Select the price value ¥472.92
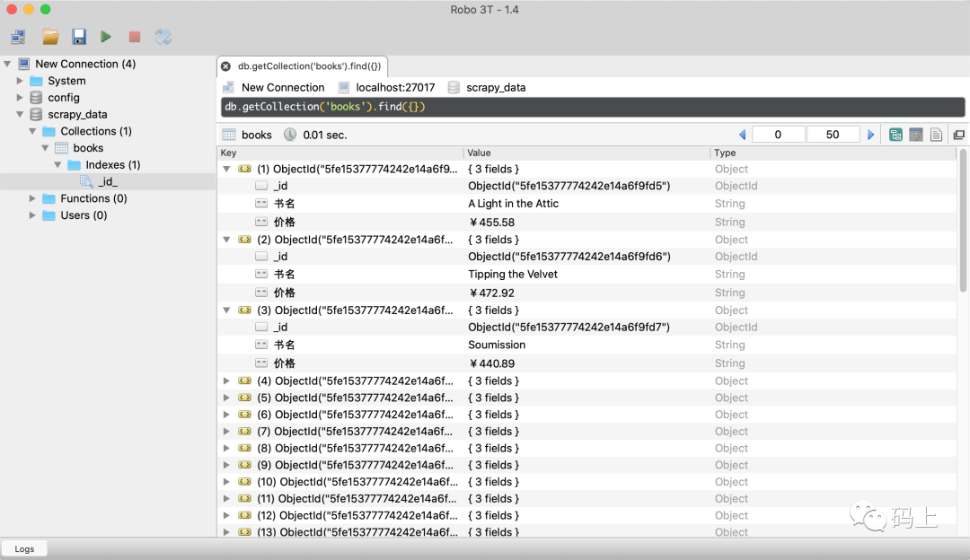 492,293
